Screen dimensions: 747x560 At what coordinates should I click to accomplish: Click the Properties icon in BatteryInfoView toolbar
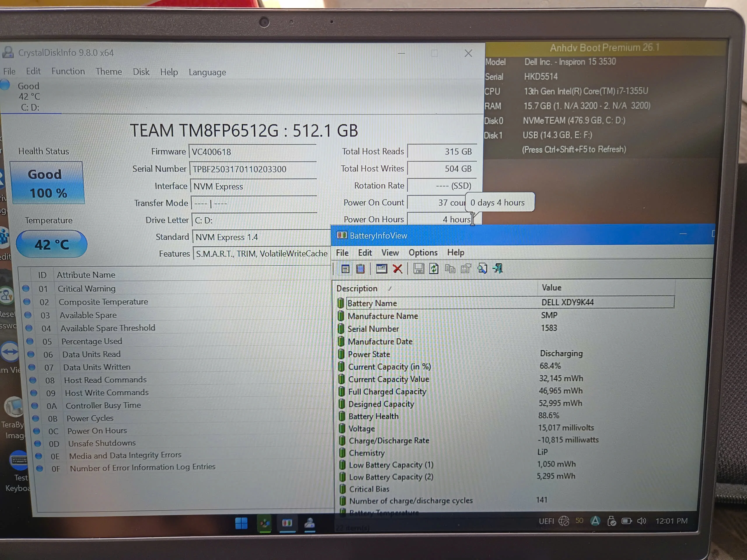(x=466, y=269)
